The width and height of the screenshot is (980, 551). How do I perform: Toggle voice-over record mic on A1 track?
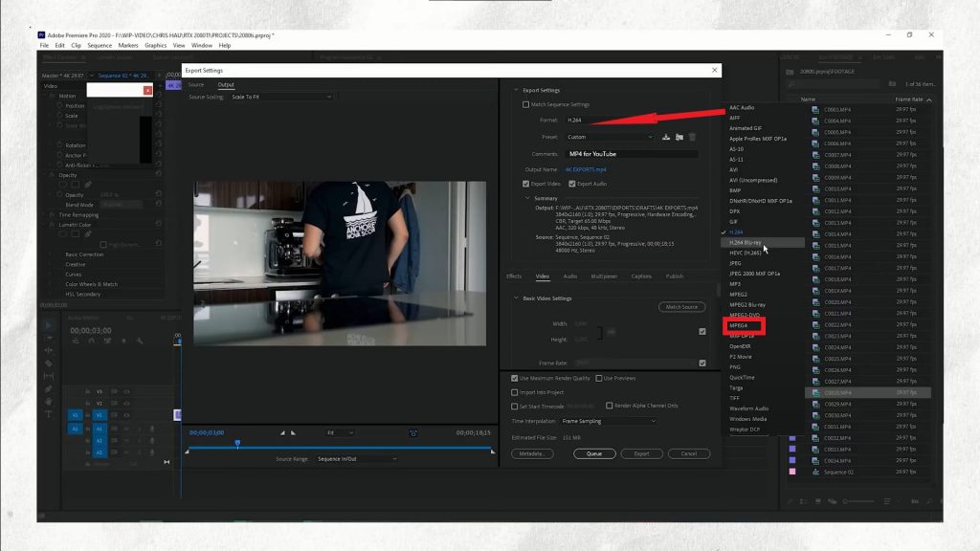pos(152,430)
